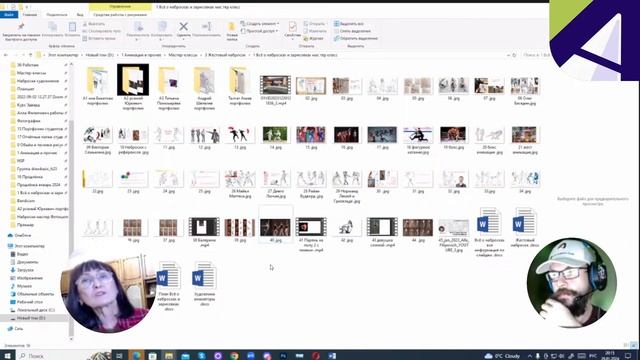Open Photoshop from the taskbar
This screenshot has width=640, height=360.
tap(283, 356)
